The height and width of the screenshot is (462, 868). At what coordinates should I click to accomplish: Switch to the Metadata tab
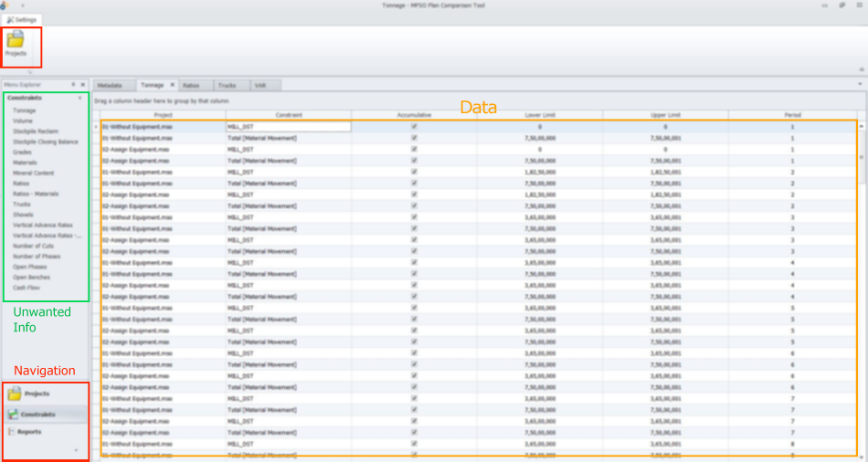[x=110, y=85]
